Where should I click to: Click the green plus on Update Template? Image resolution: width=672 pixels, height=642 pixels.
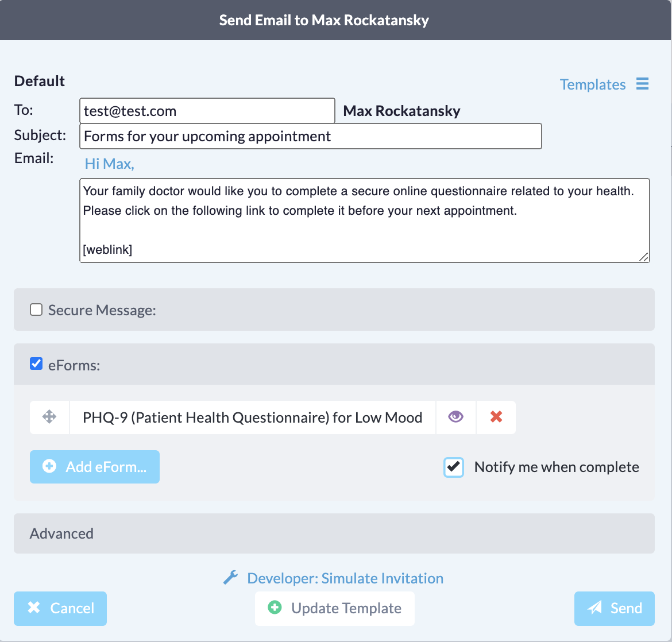(275, 608)
